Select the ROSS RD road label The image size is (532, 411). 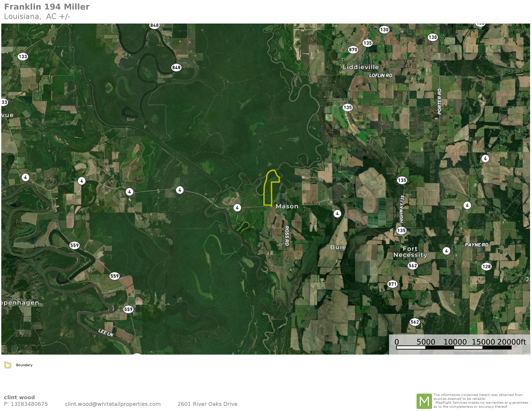click(287, 236)
